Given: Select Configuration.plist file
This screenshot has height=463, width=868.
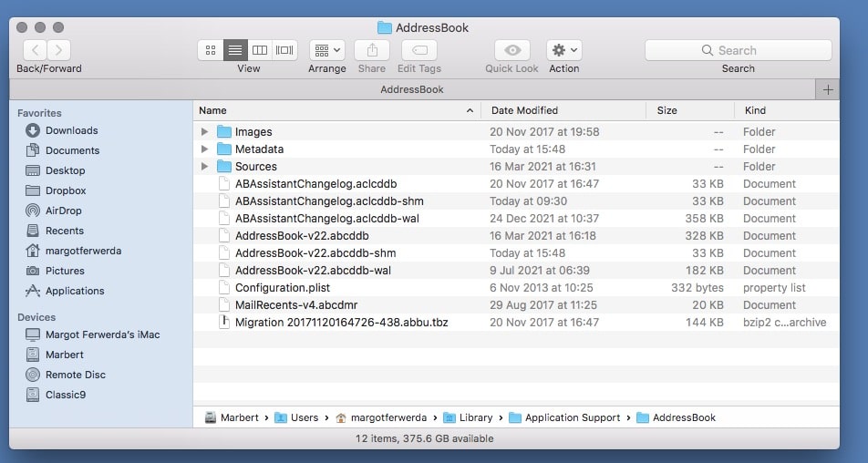Looking at the screenshot, I should 516,288.
